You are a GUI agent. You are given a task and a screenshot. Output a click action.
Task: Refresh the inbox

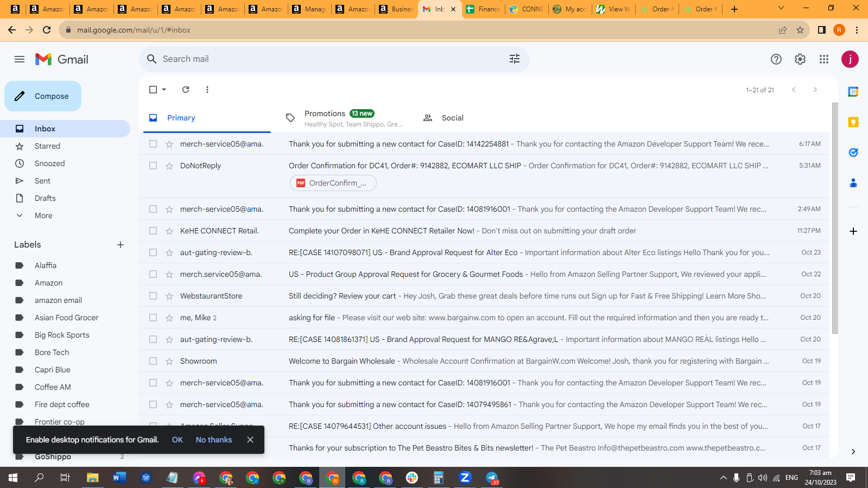tap(186, 90)
